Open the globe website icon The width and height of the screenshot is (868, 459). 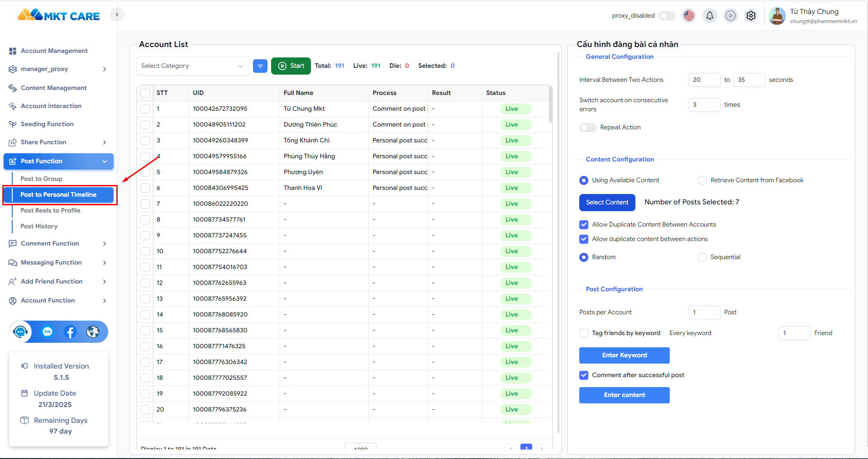[93, 332]
